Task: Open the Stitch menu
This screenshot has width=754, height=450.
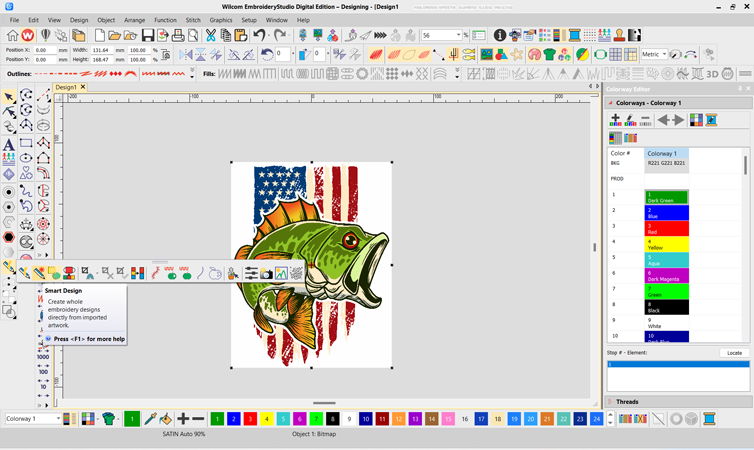Action: point(193,20)
